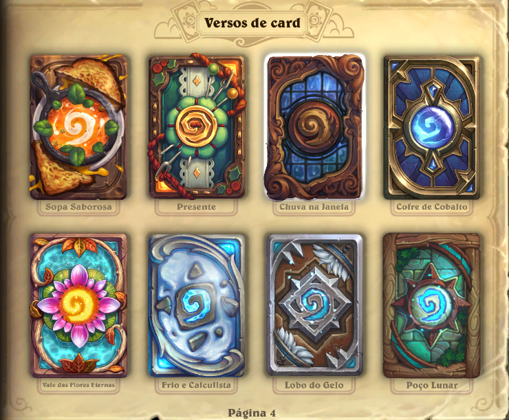Click the pink flower center on Vale das Flores
The height and width of the screenshot is (420, 509).
78,305
